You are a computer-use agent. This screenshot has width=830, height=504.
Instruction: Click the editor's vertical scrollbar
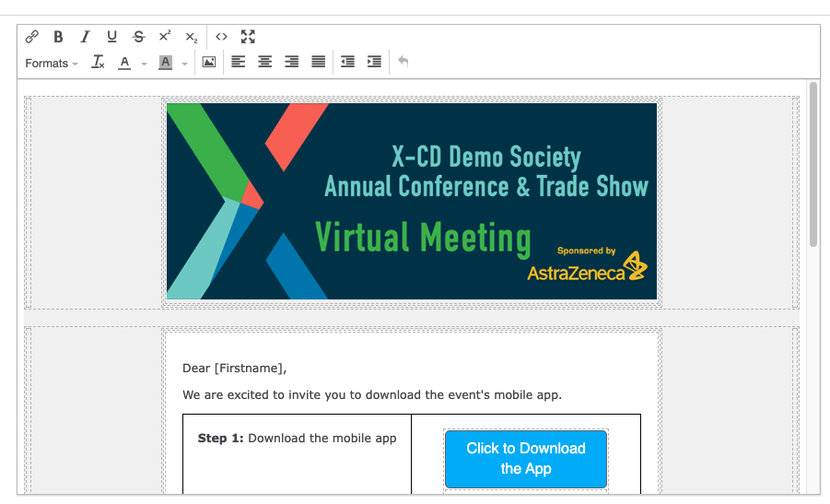click(x=813, y=166)
